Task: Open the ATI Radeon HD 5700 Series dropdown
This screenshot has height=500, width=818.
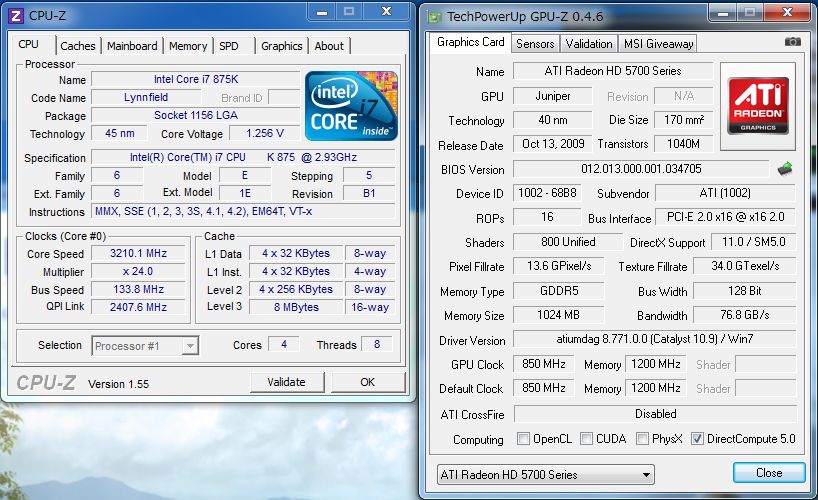Action: (x=545, y=474)
